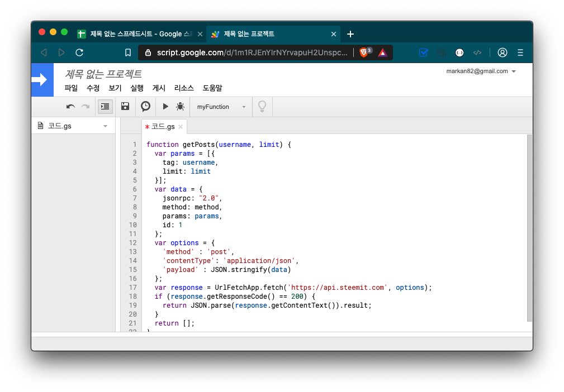The height and width of the screenshot is (392, 564).
Task: Open the markan82@gmail.com account dropdown
Action: [x=481, y=71]
